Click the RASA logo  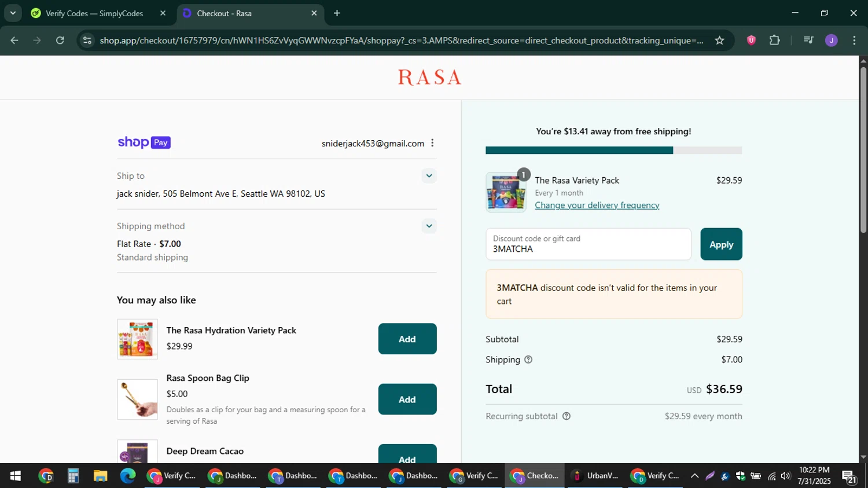(x=429, y=77)
